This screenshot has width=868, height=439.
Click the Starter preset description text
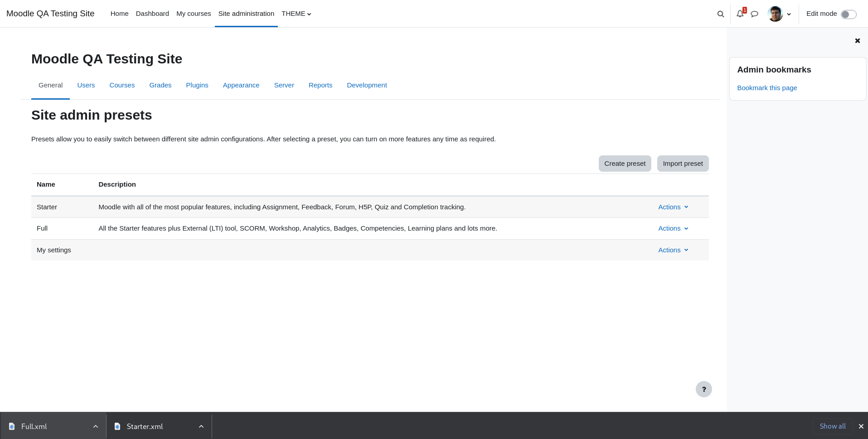tap(282, 207)
